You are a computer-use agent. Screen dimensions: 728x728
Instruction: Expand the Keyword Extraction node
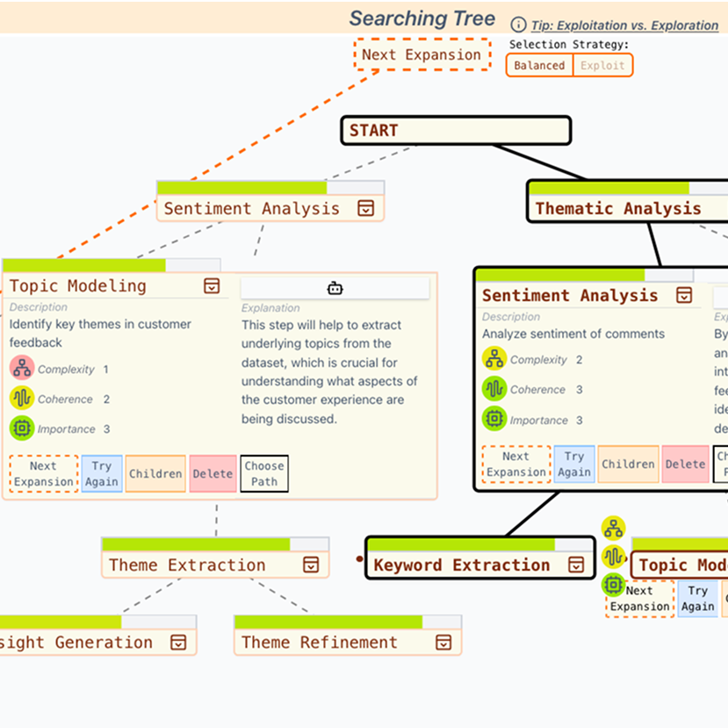pos(576,565)
